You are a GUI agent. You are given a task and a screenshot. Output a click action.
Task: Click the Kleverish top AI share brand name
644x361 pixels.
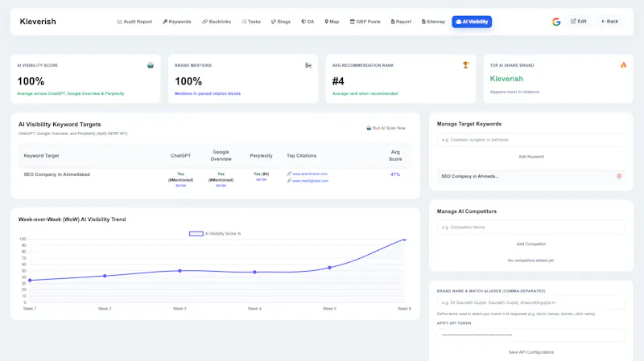click(x=506, y=79)
